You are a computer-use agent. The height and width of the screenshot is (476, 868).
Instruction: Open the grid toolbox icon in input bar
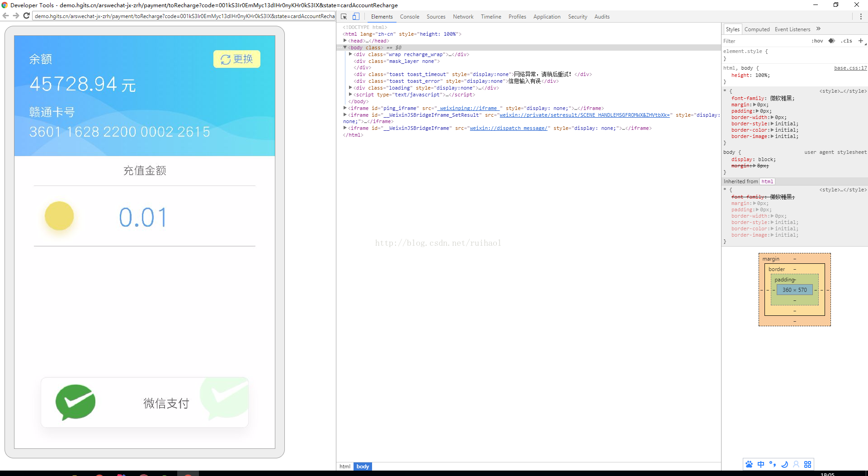coord(808,464)
